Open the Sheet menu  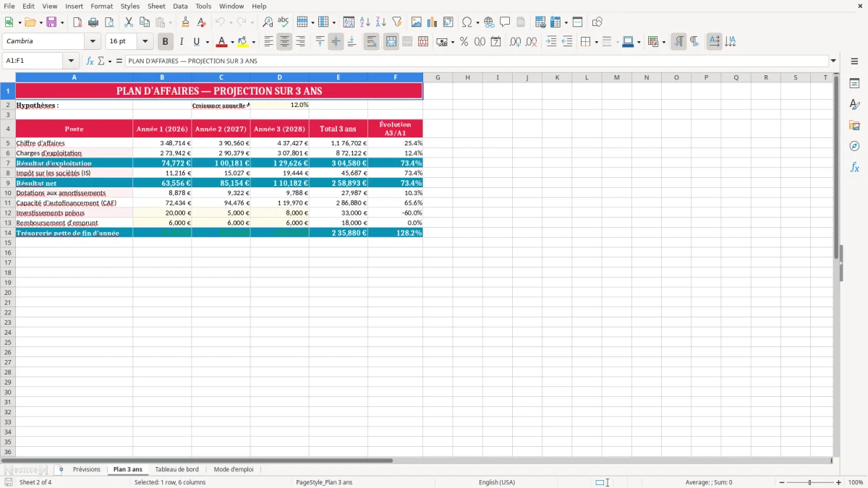(x=156, y=6)
